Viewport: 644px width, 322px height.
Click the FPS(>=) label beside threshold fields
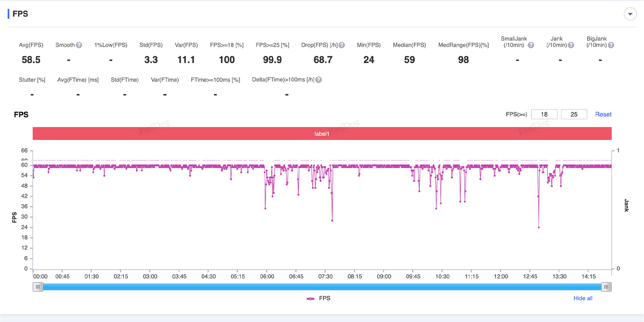point(516,114)
